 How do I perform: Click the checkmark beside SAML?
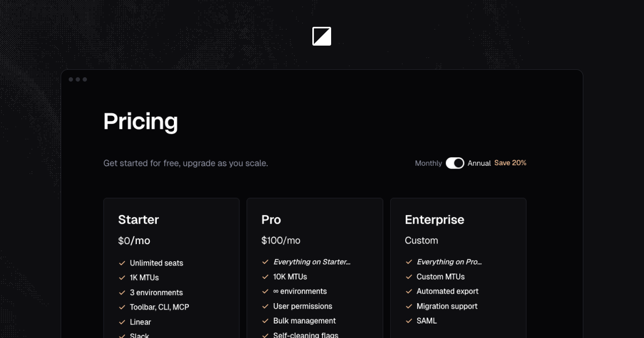pyautogui.click(x=408, y=321)
